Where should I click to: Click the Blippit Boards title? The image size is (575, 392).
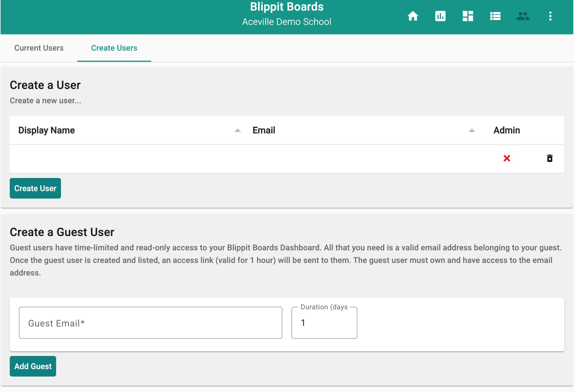287,7
